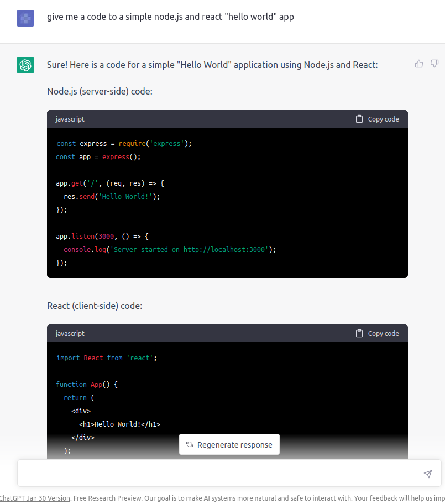Click the green ChatGPT logo avatar
This screenshot has width=445, height=504.
[x=25, y=65]
